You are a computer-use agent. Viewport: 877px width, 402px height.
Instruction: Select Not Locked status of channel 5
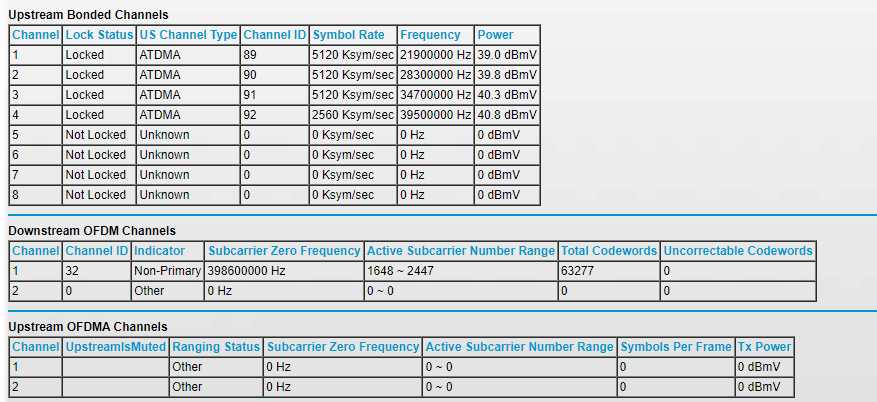click(96, 135)
